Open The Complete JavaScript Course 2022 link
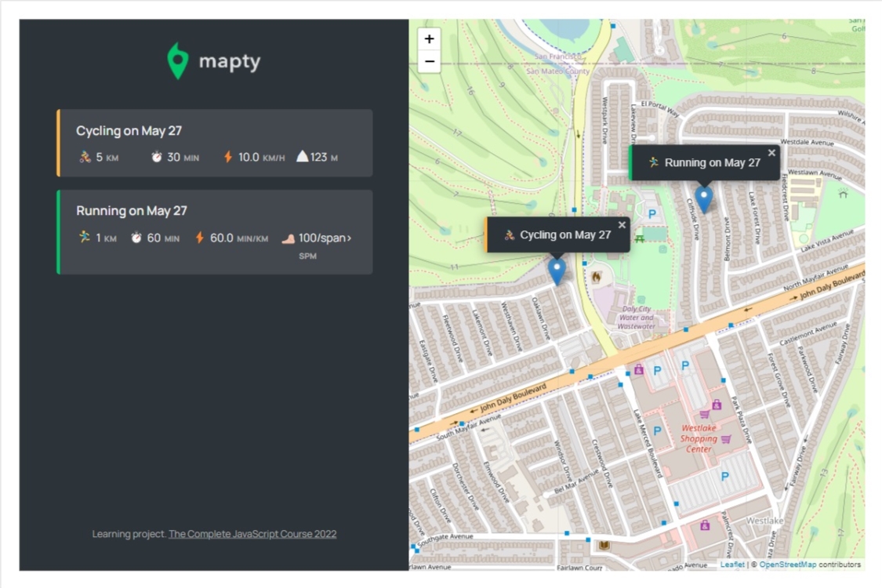This screenshot has height=588, width=882. (x=252, y=534)
